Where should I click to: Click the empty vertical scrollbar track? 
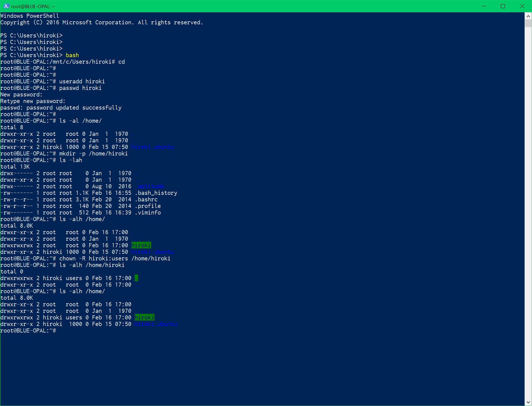528,213
